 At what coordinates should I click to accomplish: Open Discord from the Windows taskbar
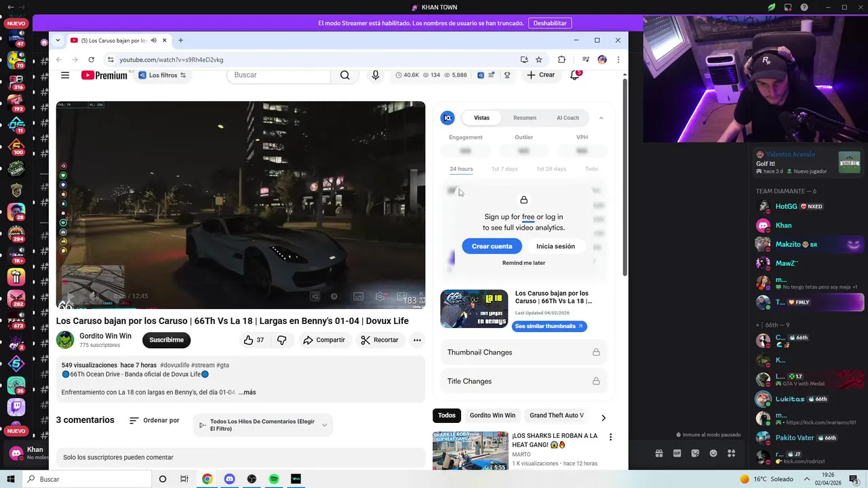click(x=229, y=479)
